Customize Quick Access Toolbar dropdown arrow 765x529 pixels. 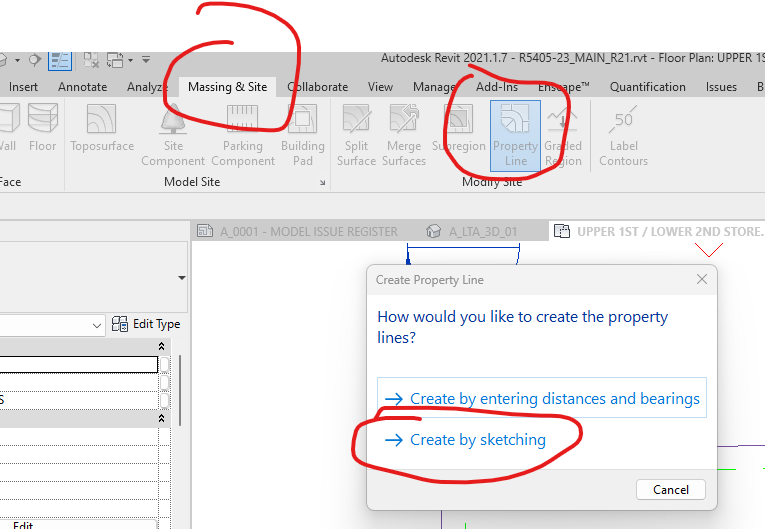[146, 60]
